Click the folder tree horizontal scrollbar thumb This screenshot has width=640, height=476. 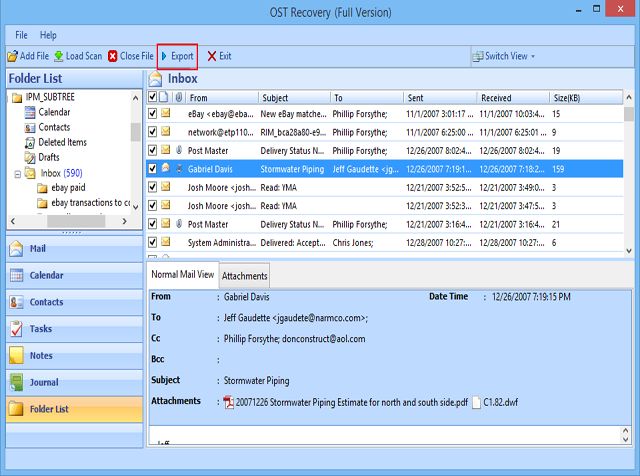click(76, 221)
